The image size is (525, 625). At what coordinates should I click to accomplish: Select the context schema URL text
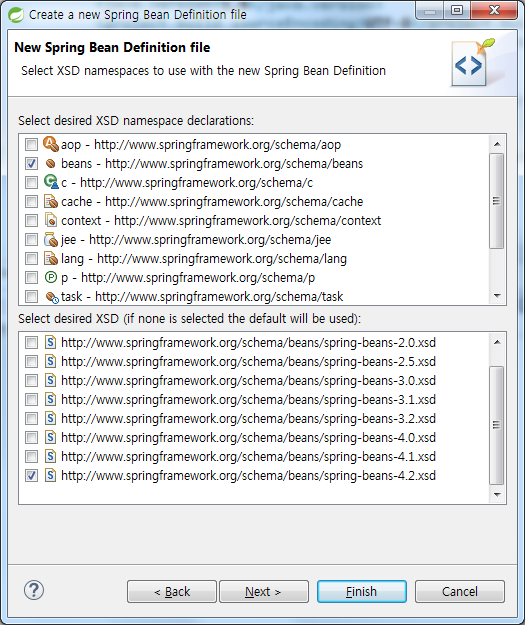tap(247, 220)
